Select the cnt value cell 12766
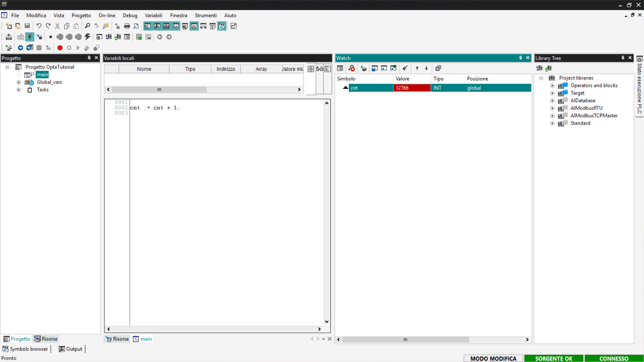The height and width of the screenshot is (362, 644). pyautogui.click(x=412, y=88)
